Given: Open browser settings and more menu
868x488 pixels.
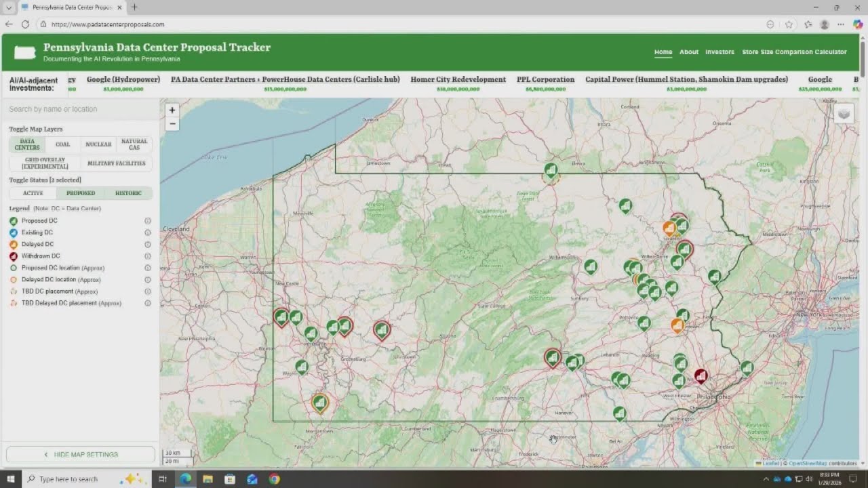Looking at the screenshot, I should click(x=841, y=24).
